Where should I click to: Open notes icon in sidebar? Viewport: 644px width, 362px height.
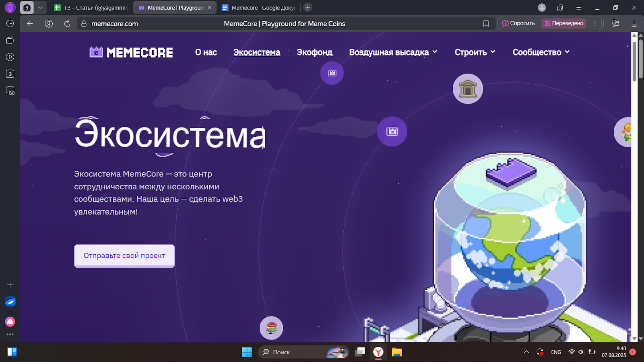coord(10,40)
